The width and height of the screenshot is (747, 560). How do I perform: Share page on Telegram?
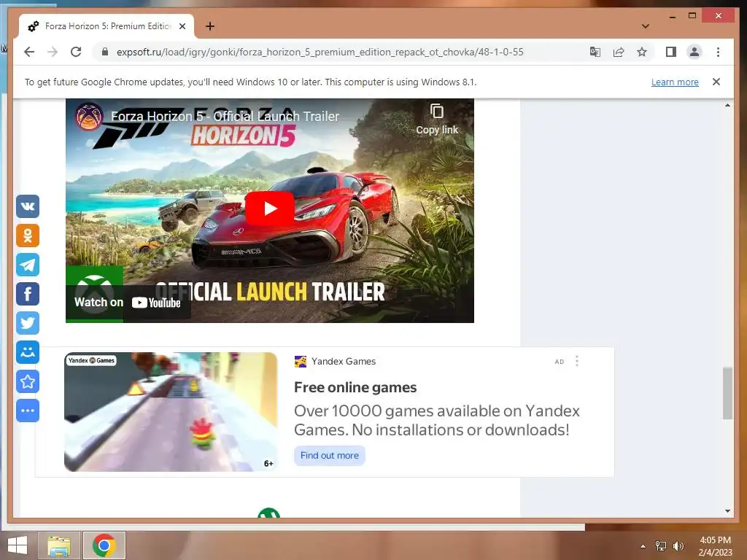[28, 265]
